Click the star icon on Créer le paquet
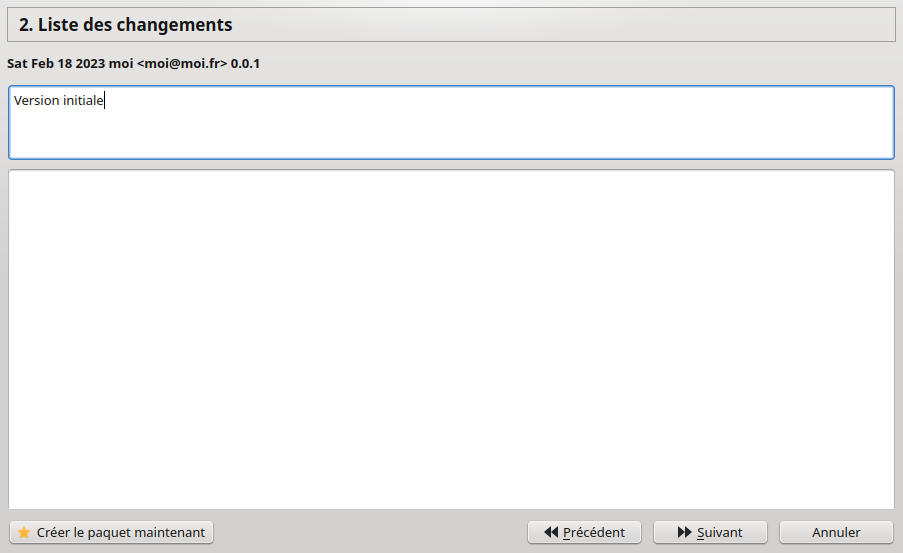The width and height of the screenshot is (903, 553). pyautogui.click(x=24, y=532)
